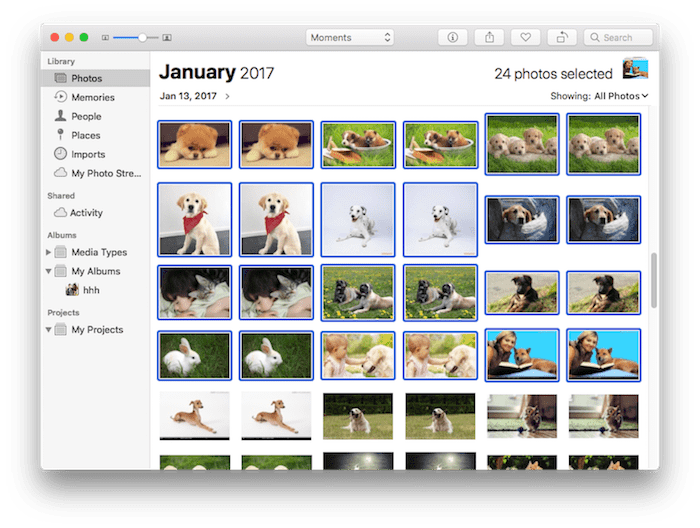
Task: Click the Rotate icon in the toolbar
Action: point(562,37)
